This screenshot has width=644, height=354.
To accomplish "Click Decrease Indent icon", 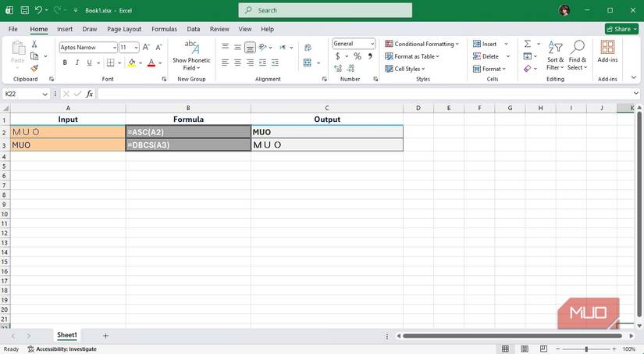I will [263, 63].
